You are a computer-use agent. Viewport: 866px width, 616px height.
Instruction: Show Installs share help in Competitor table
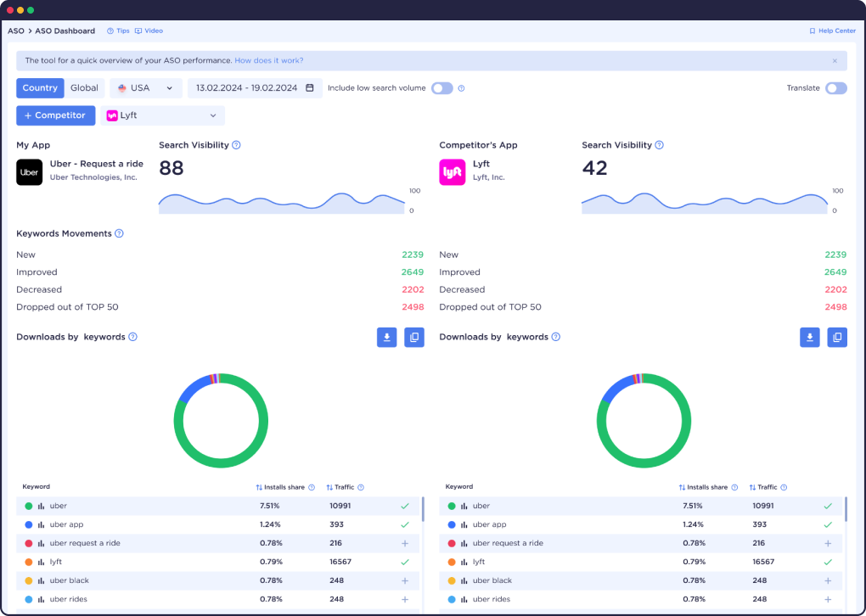coord(734,487)
